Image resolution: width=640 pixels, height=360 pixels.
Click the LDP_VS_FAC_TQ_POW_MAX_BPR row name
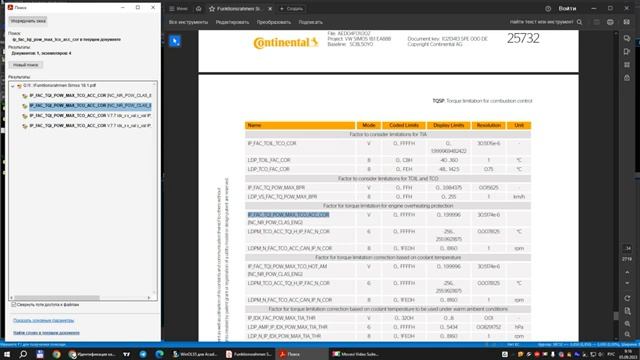282,197
